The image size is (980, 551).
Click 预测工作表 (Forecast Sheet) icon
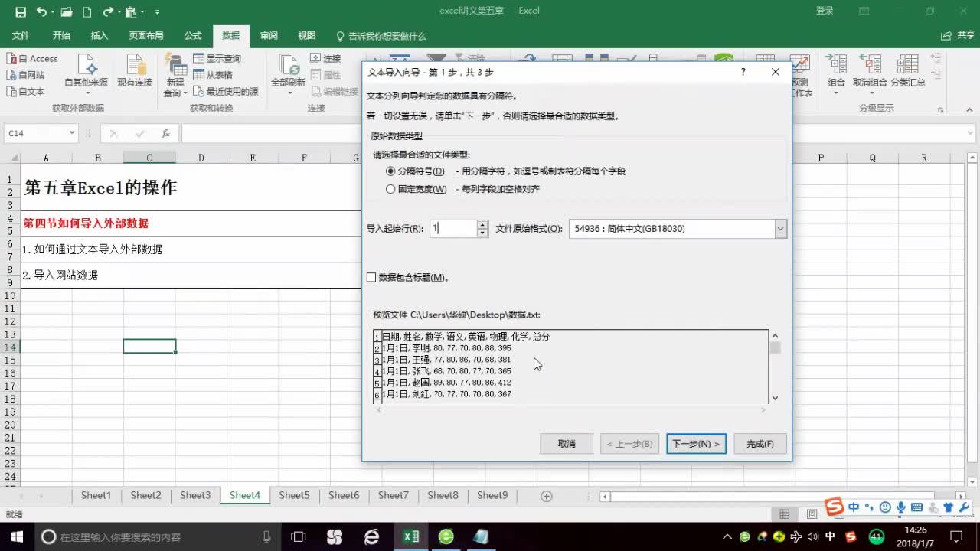click(x=800, y=73)
